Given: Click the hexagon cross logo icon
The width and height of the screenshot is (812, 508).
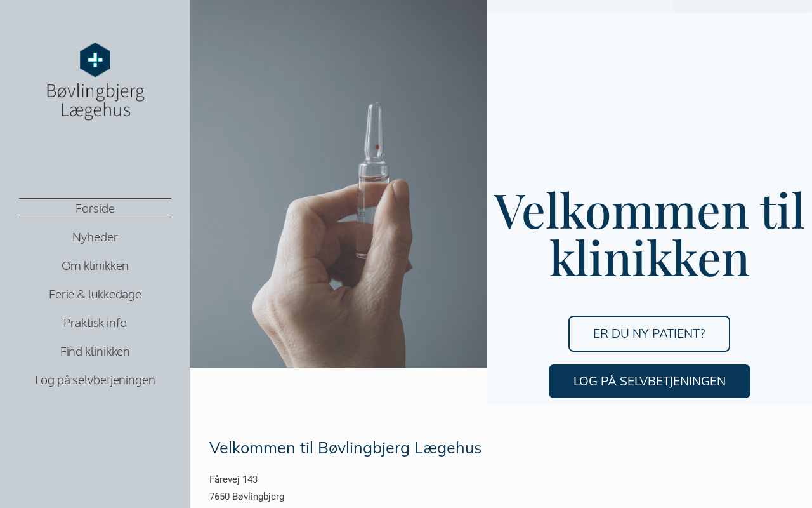Looking at the screenshot, I should (x=95, y=60).
